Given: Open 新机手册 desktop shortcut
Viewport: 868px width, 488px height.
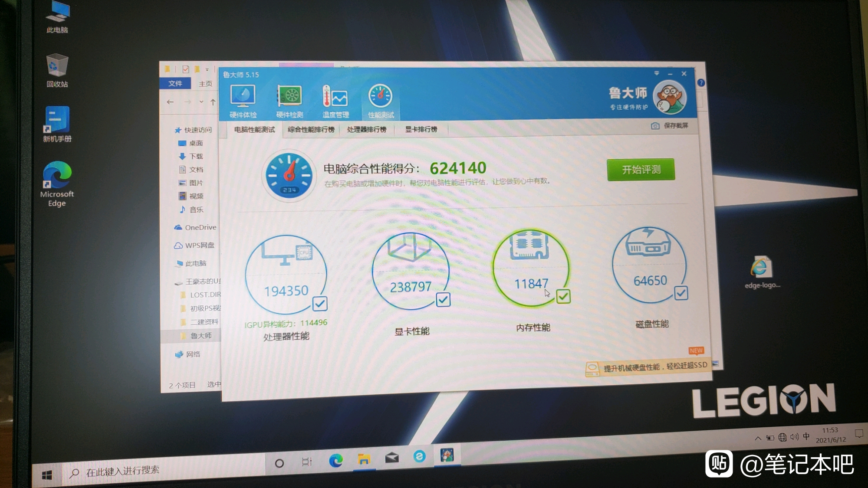Looking at the screenshot, I should (57, 125).
